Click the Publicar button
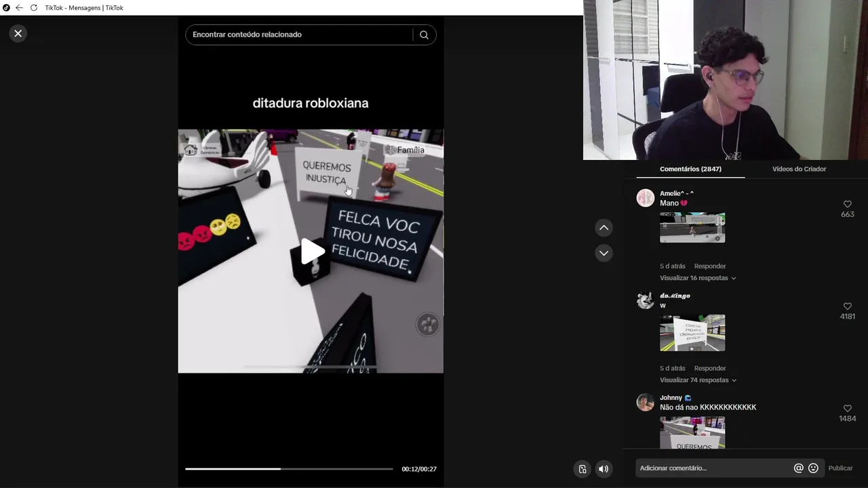The image size is (868, 488). (840, 468)
